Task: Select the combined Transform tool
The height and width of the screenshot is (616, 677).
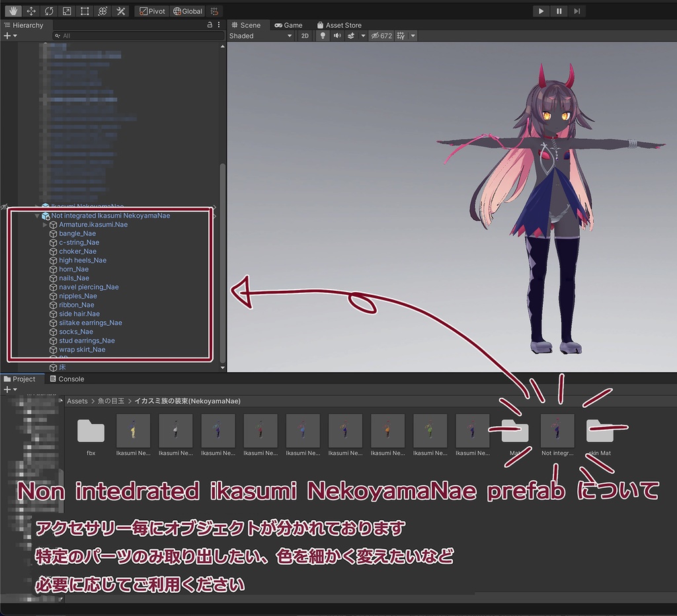Action: (102, 11)
